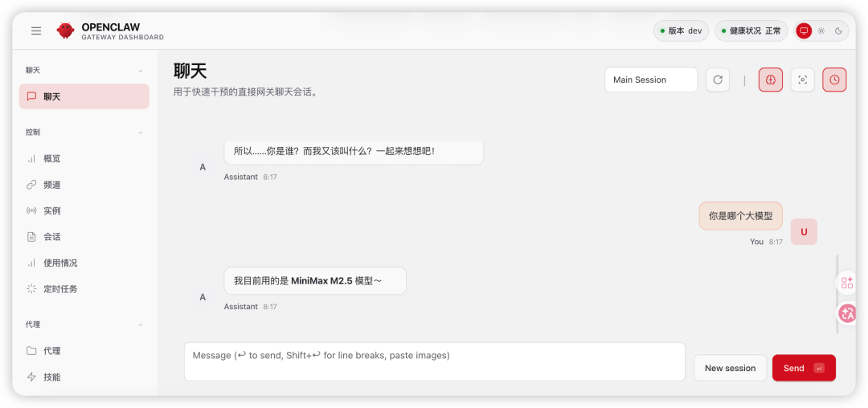Focus the Message input box
This screenshot has width=868, height=408.
tap(435, 361)
